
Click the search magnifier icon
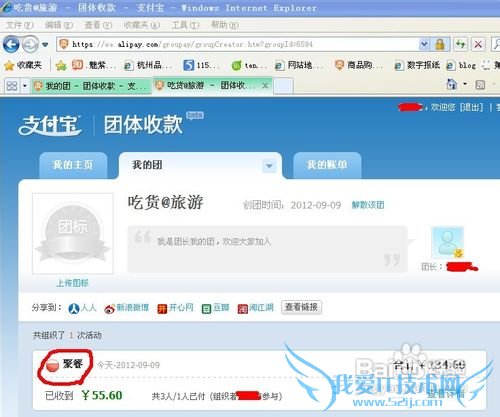pyautogui.click(x=496, y=44)
